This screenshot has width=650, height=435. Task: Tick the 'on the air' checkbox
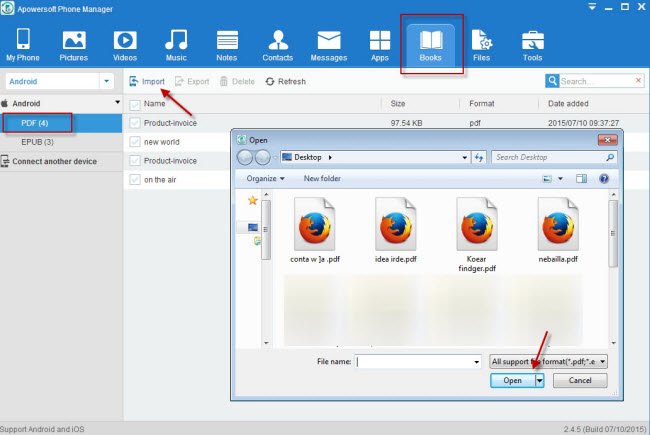(135, 180)
